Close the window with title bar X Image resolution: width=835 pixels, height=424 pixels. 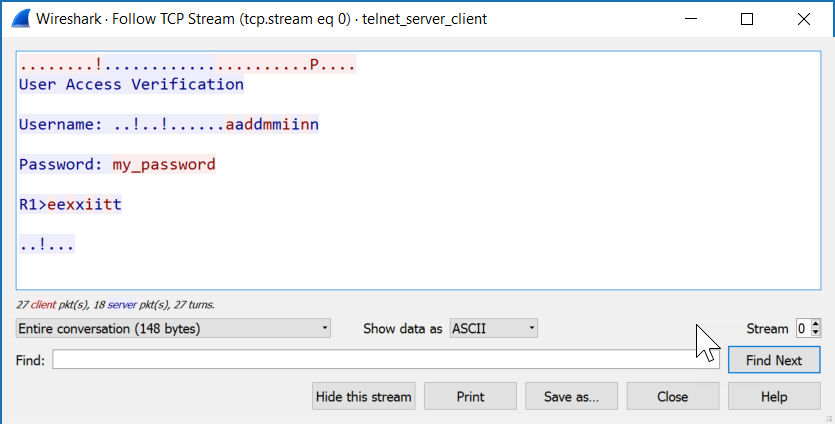[x=804, y=19]
